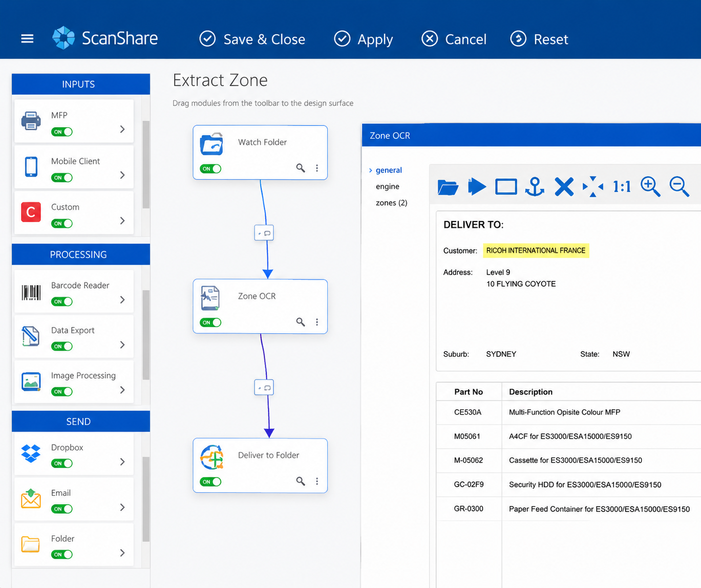This screenshot has height=588, width=701.
Task: Open the three-dot menu on Zone OCR node
Action: [x=317, y=322]
